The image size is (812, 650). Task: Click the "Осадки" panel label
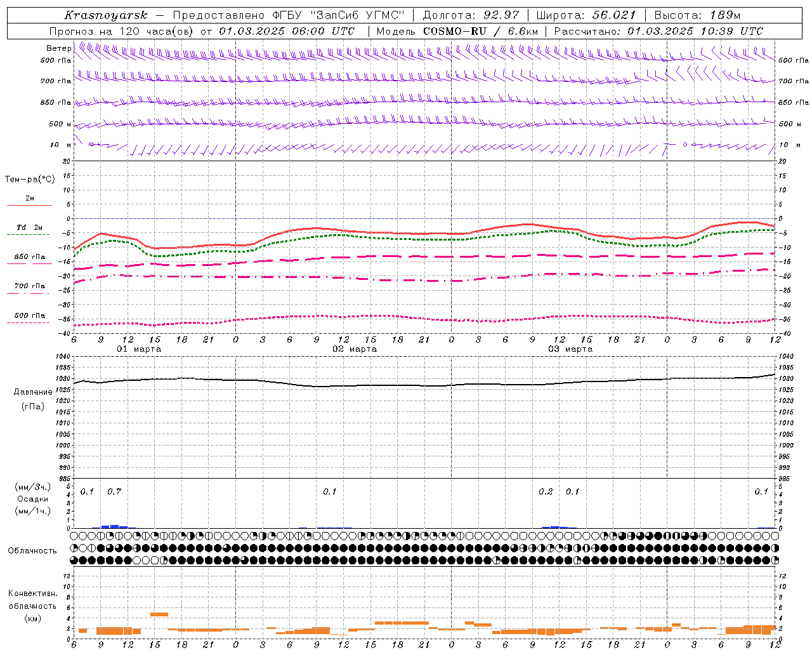[x=33, y=499]
